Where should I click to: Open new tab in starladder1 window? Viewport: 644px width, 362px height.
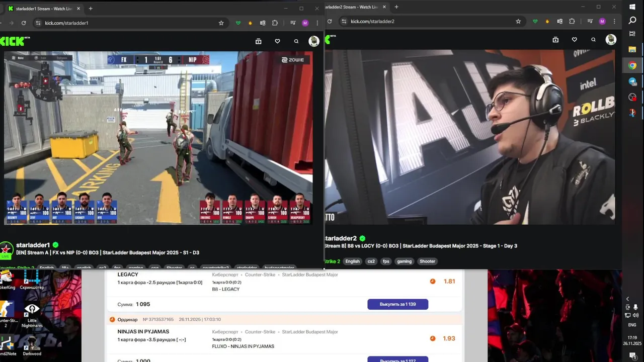(91, 9)
